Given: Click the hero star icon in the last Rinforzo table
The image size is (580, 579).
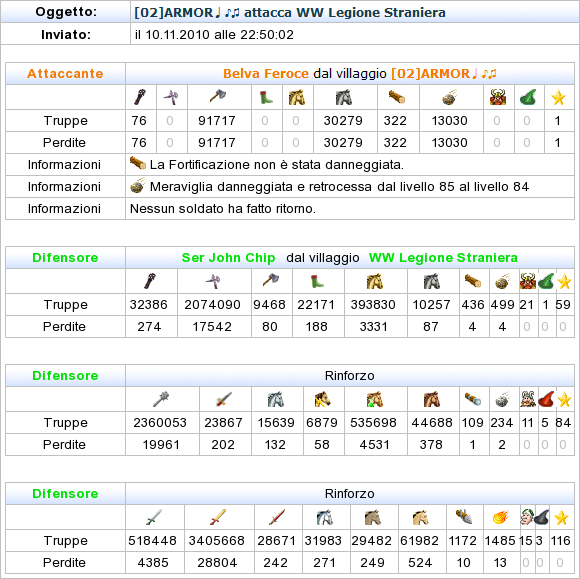Looking at the screenshot, I should 561,517.
